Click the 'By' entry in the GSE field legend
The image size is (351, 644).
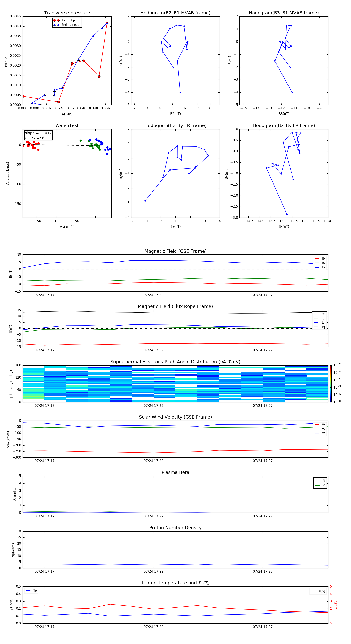click(320, 263)
